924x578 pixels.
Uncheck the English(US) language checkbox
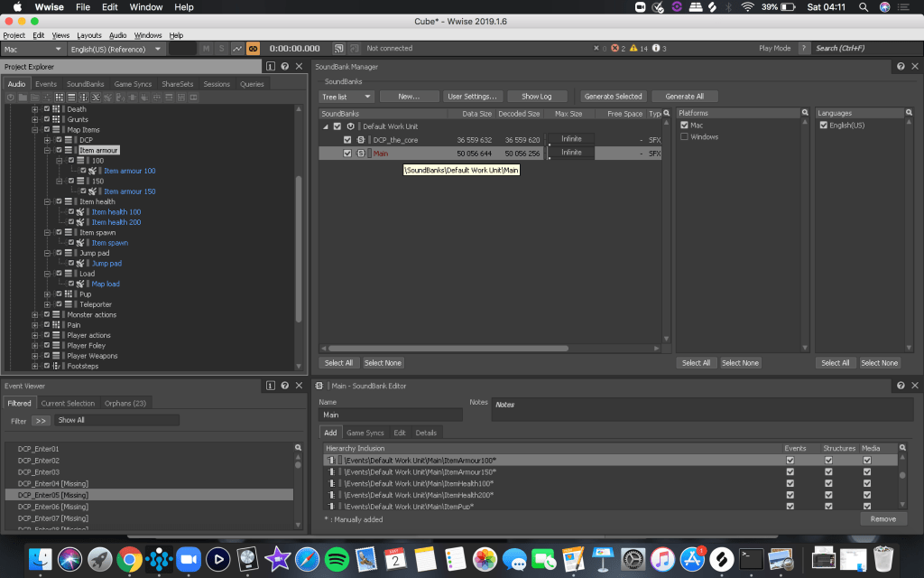[822, 126]
